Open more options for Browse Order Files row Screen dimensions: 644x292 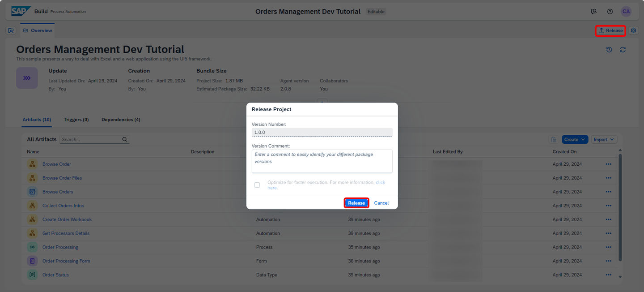pyautogui.click(x=608, y=178)
